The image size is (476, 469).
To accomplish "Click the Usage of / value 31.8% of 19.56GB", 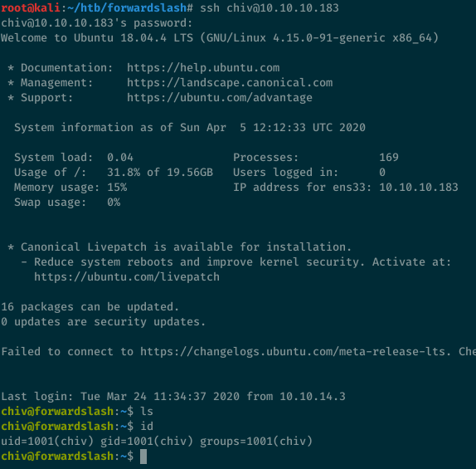I will tap(160, 173).
